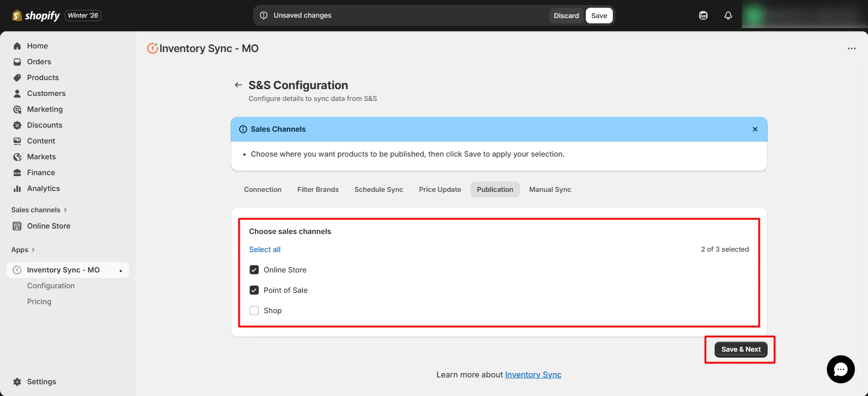Switch to the Connection tab
The image size is (868, 396).
tap(263, 190)
